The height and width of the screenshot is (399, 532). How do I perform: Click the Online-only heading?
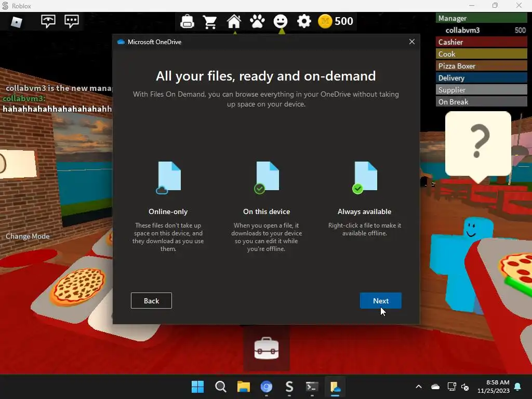(168, 212)
